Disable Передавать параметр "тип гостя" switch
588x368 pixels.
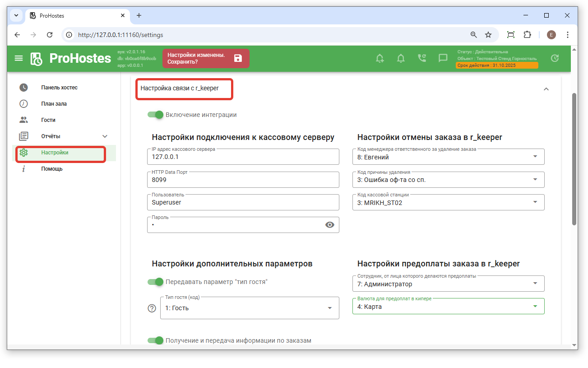[x=155, y=282]
